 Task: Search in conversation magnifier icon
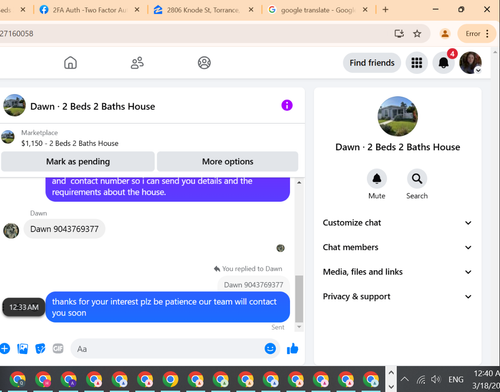417,179
